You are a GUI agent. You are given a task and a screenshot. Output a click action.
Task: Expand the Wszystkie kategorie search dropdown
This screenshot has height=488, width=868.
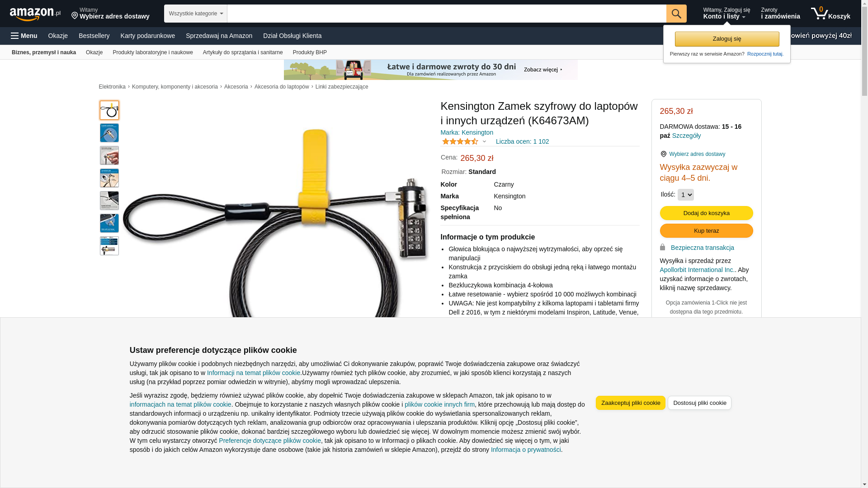(x=195, y=14)
